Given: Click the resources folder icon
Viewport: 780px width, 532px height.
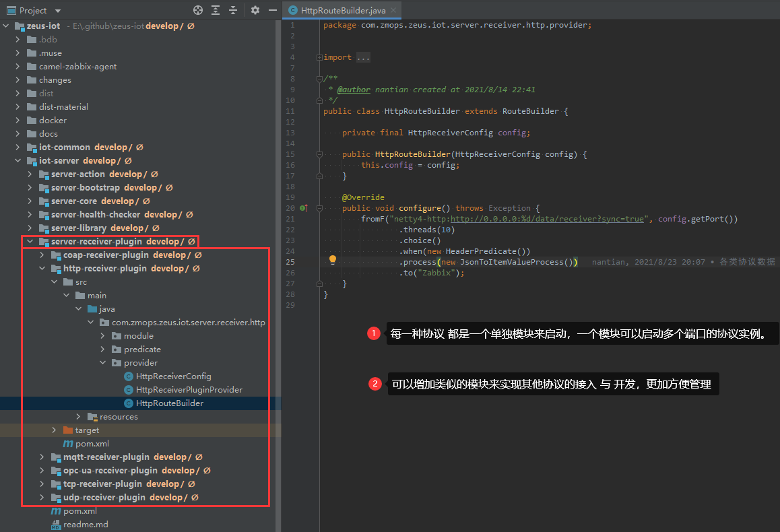Looking at the screenshot, I should pyautogui.click(x=92, y=417).
